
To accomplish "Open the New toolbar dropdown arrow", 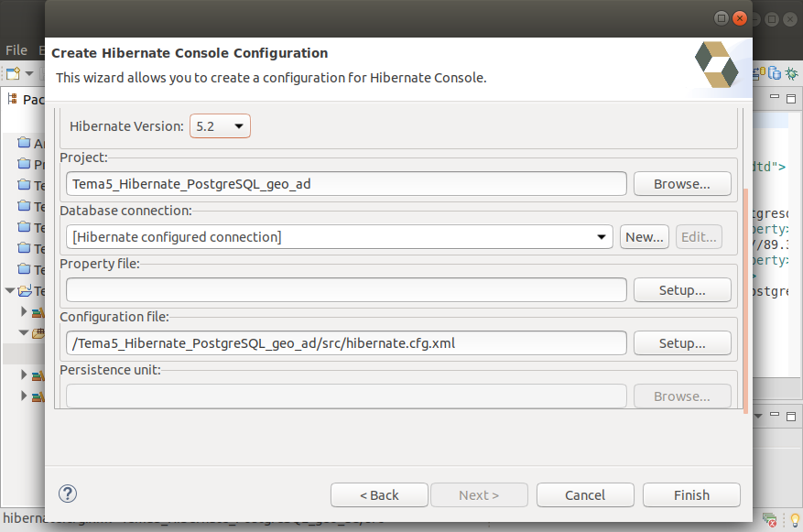I will [29, 74].
